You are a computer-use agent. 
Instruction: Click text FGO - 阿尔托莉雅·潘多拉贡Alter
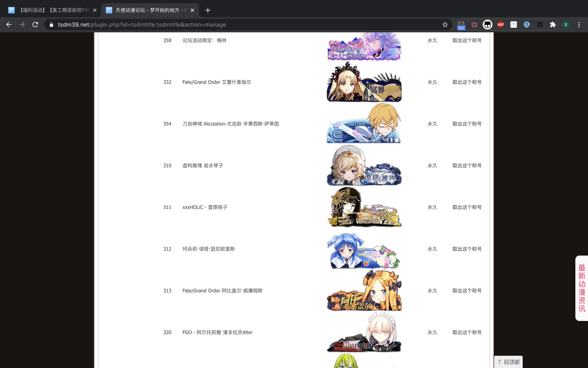[x=217, y=333]
